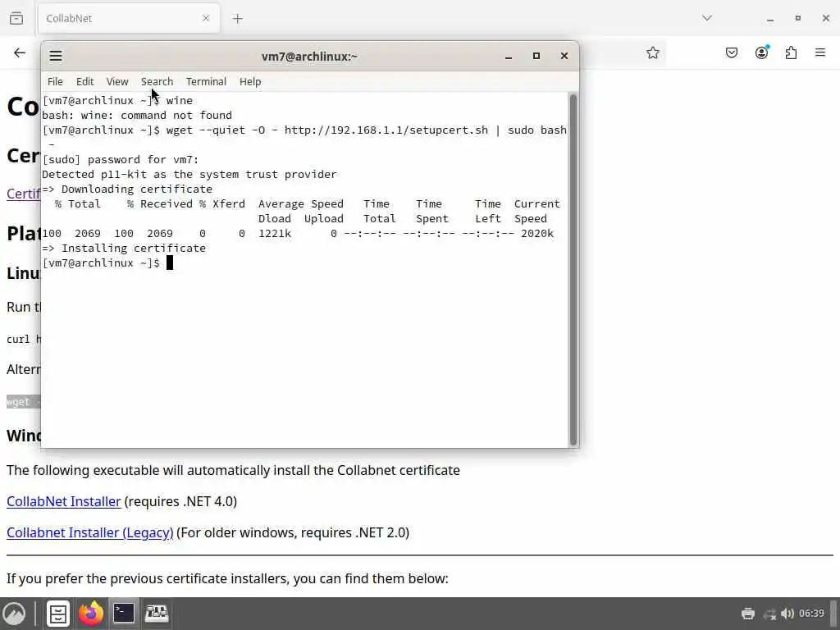Minimize the terminal window
840x630 pixels.
pos(509,57)
